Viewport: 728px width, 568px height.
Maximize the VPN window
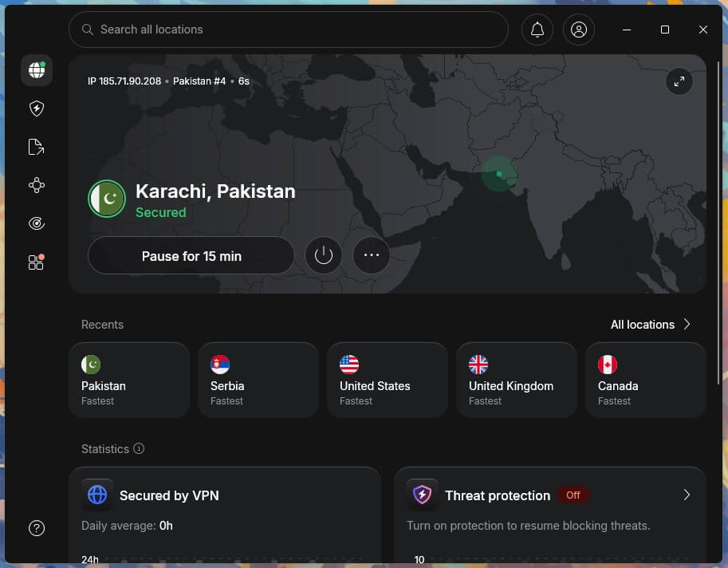pos(665,30)
